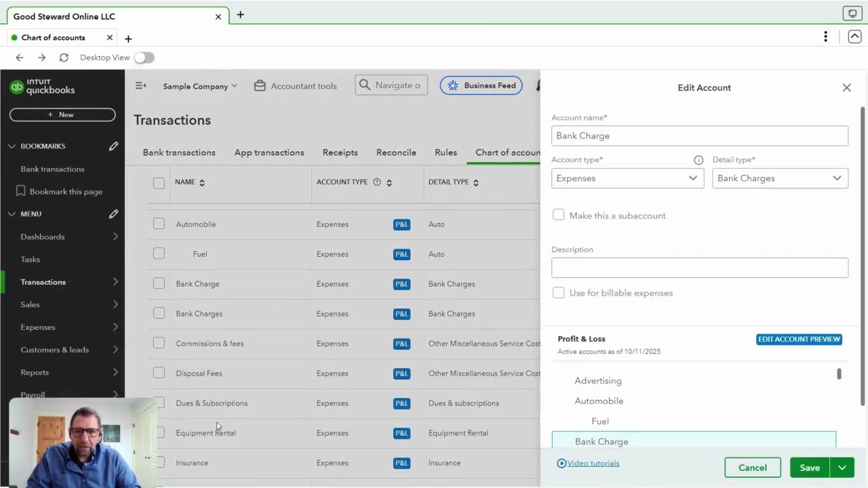Click the Description input field

click(700, 268)
